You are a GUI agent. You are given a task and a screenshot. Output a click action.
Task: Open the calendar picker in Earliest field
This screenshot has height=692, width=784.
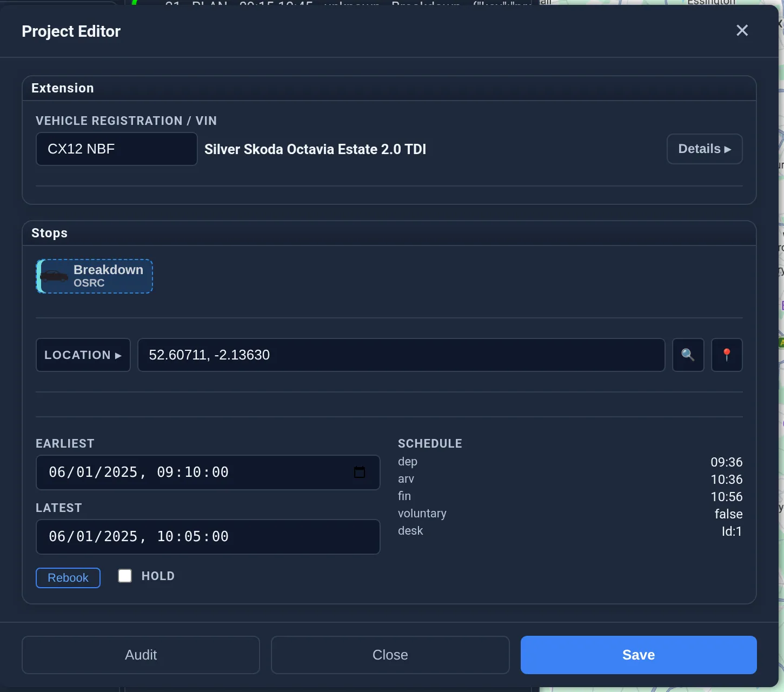(x=360, y=472)
